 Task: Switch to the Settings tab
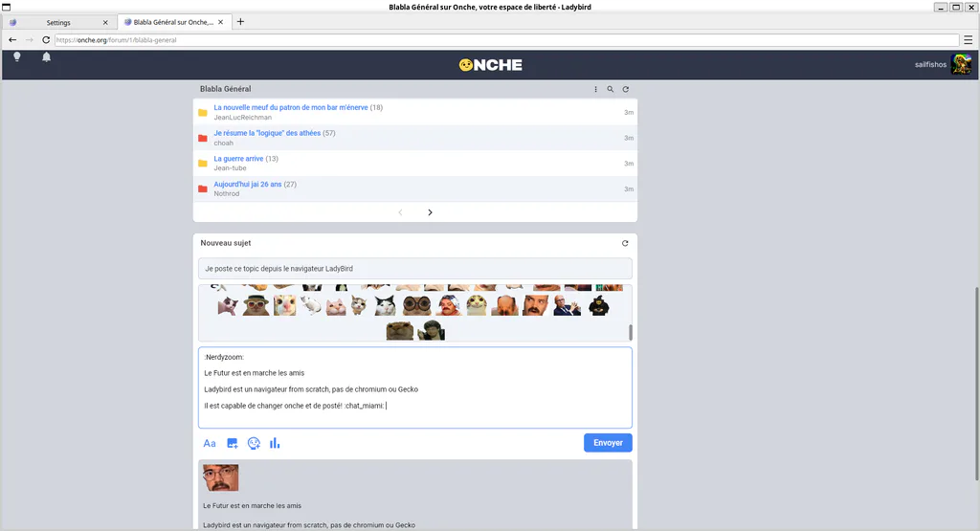pos(58,23)
